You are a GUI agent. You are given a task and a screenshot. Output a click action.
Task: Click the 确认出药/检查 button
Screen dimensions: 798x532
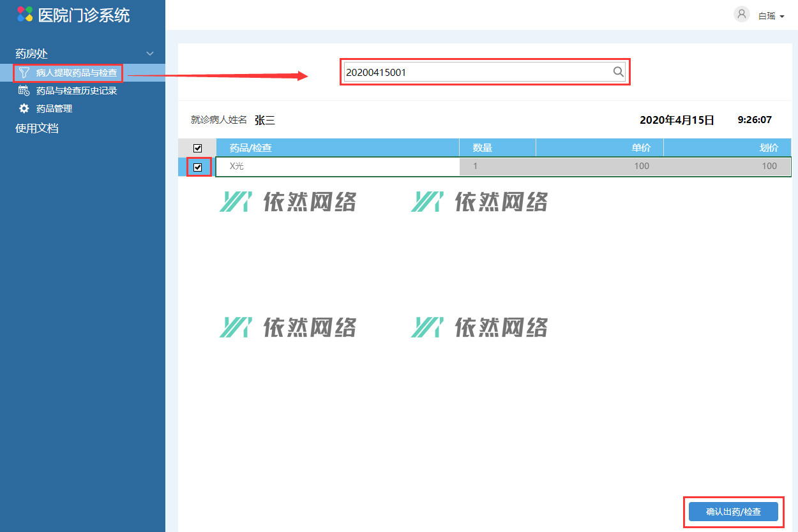pos(734,512)
